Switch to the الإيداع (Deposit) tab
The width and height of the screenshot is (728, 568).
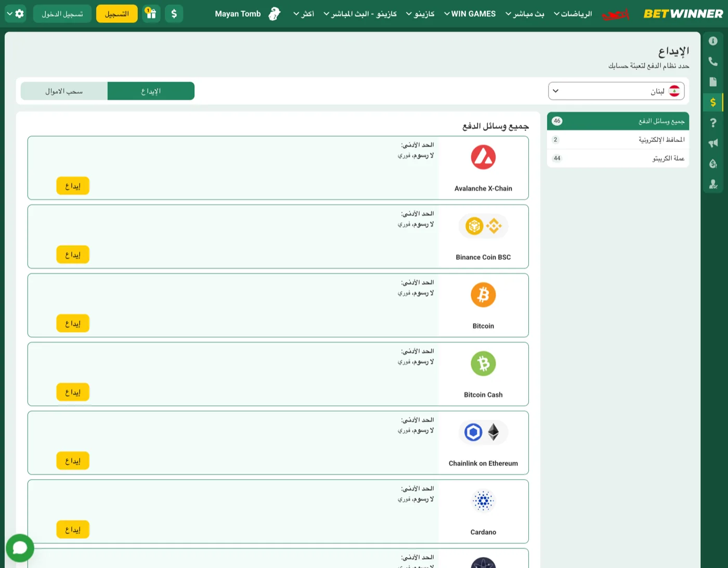[x=151, y=91]
